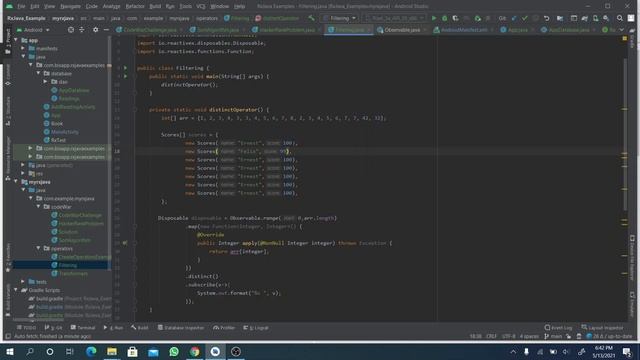Switch to the AndroidManifest.xml editor tab
The image size is (640, 360).
tap(464, 30)
